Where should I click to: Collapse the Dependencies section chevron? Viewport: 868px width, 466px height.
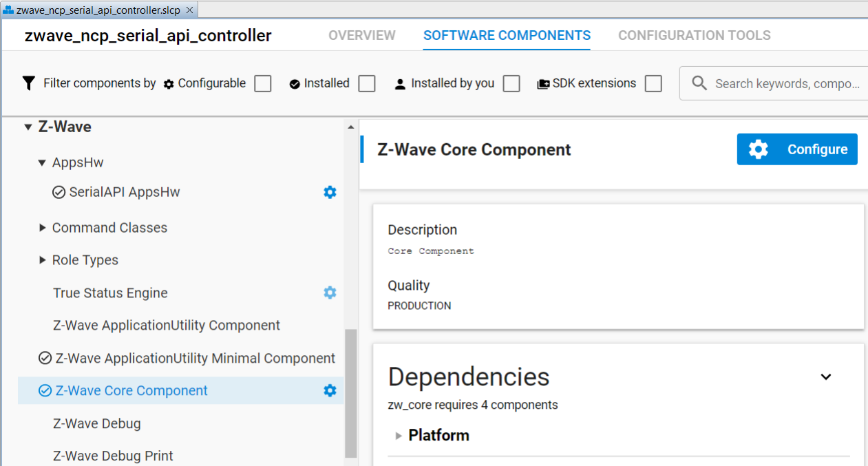(826, 377)
